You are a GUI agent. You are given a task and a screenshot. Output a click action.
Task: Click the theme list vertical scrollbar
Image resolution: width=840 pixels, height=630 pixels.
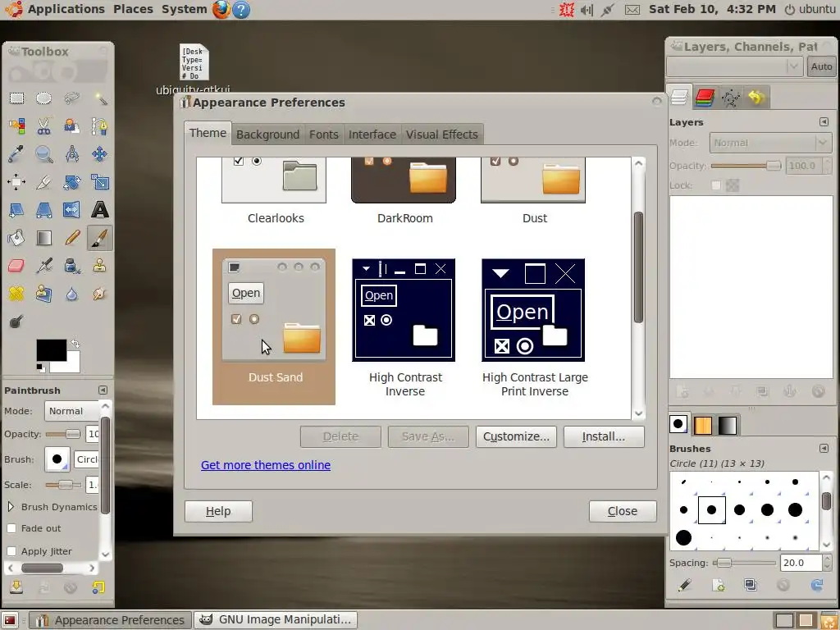pyautogui.click(x=638, y=268)
